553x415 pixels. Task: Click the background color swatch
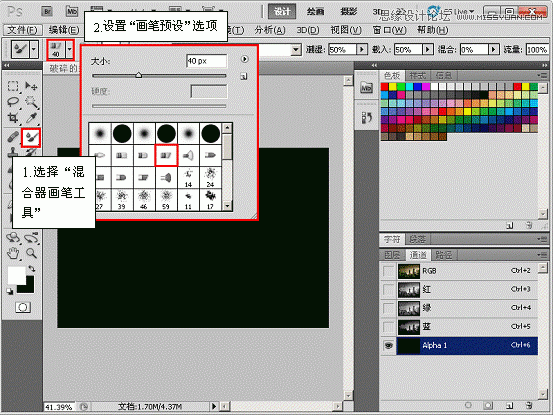[x=30, y=288]
